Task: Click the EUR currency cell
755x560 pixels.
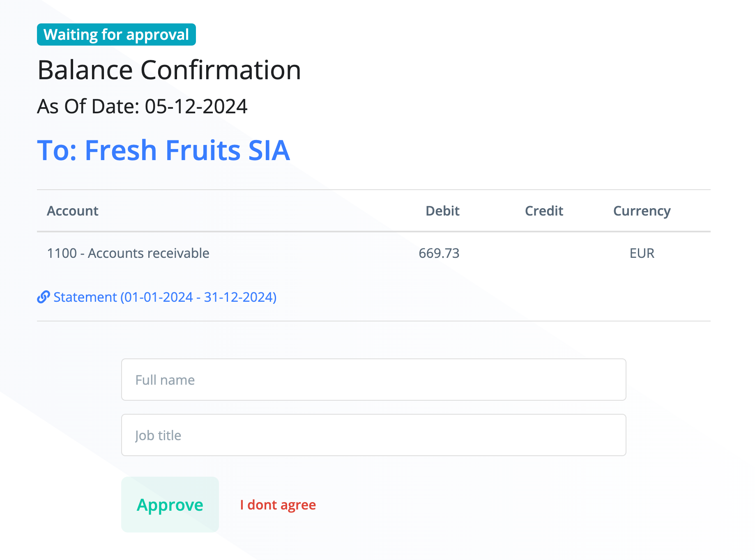Action: [642, 253]
